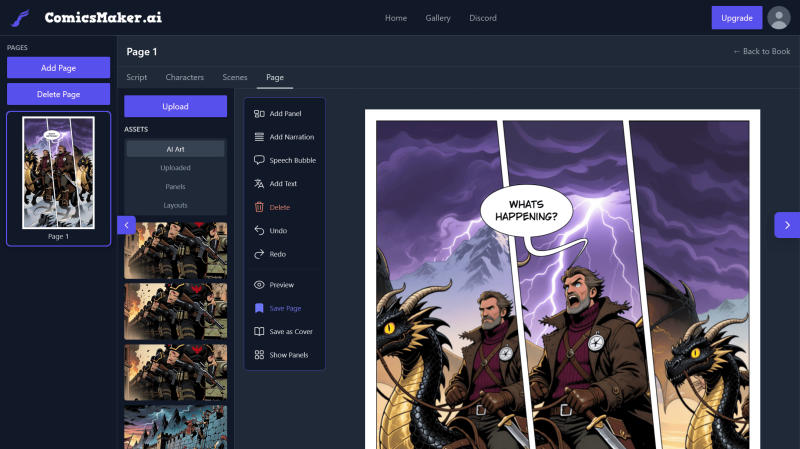Select the Add Narration tool icon
Screen dimensions: 800x449
[x=259, y=137]
